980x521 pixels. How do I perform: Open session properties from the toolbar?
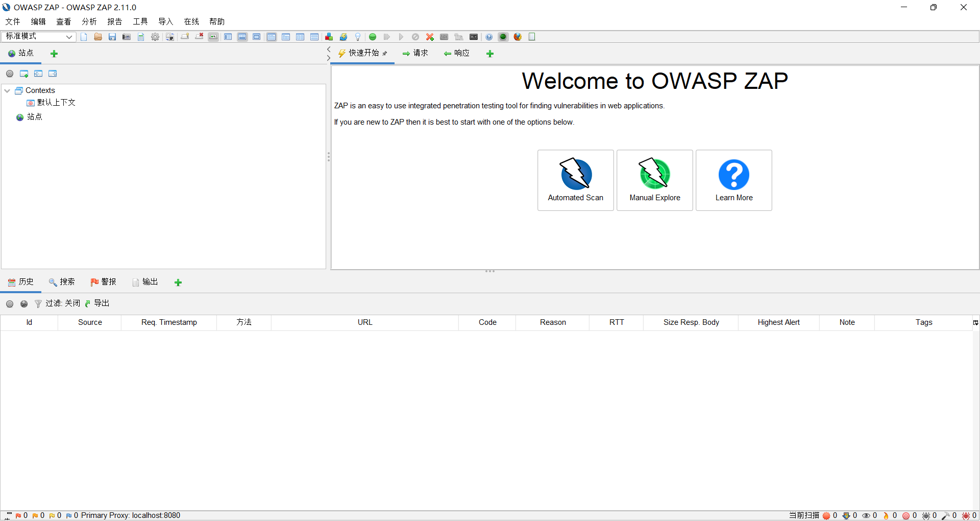point(141,37)
